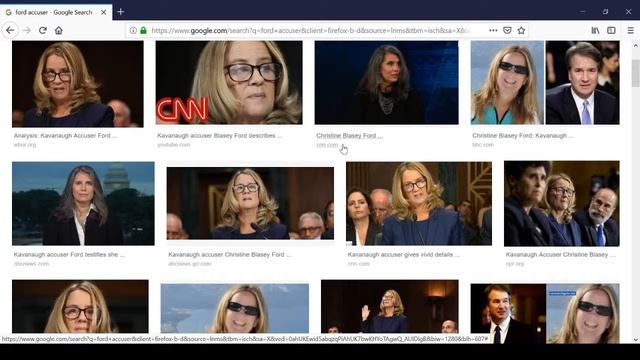
Task: Close the 'ford accuser - Google Search' tab
Action: pos(104,12)
